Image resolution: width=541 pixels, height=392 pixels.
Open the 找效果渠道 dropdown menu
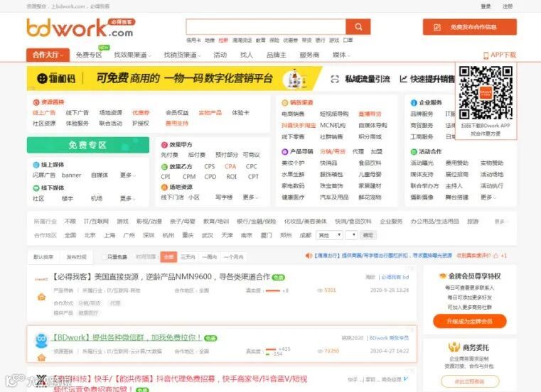(x=133, y=55)
